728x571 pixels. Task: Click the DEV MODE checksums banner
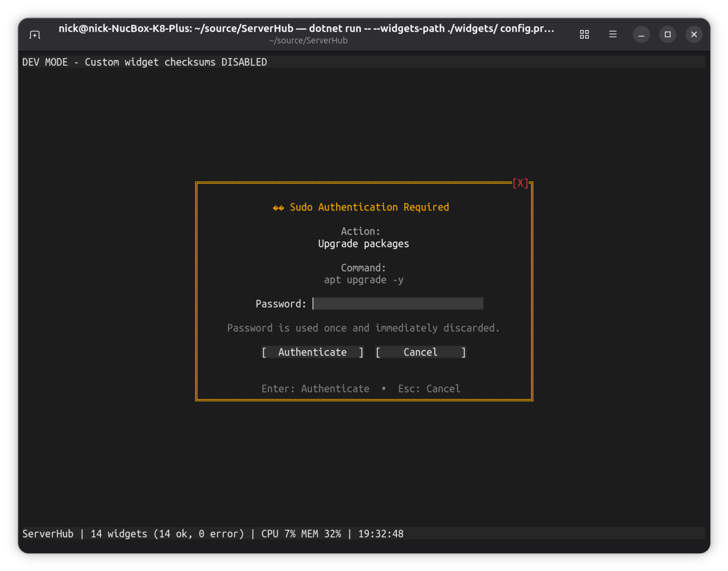click(144, 62)
